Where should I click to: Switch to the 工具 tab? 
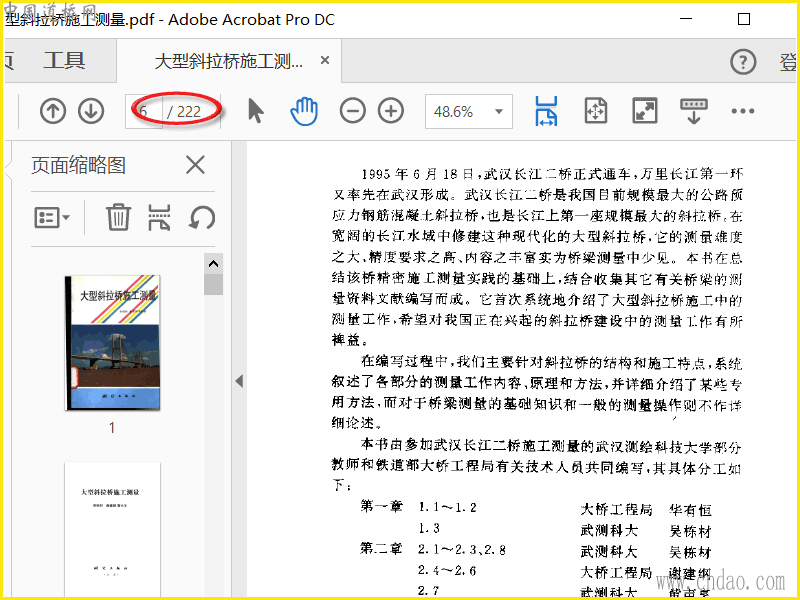click(x=64, y=61)
